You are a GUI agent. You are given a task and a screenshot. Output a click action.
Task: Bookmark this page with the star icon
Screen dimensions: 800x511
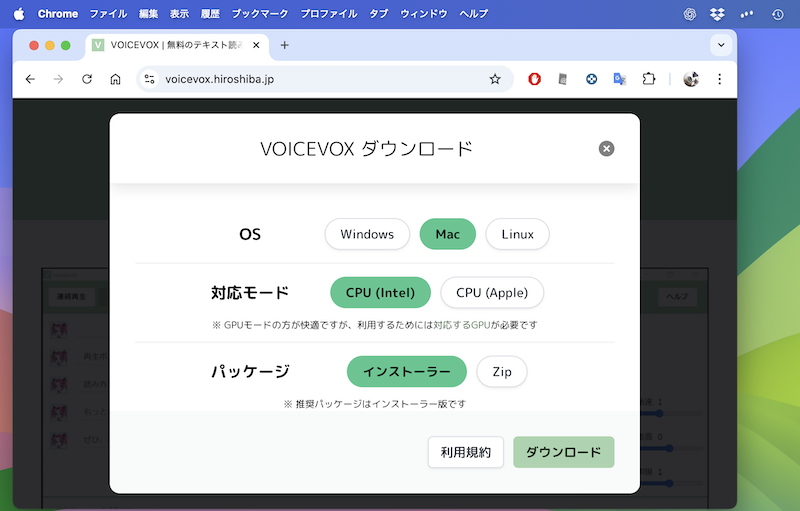[x=495, y=79]
